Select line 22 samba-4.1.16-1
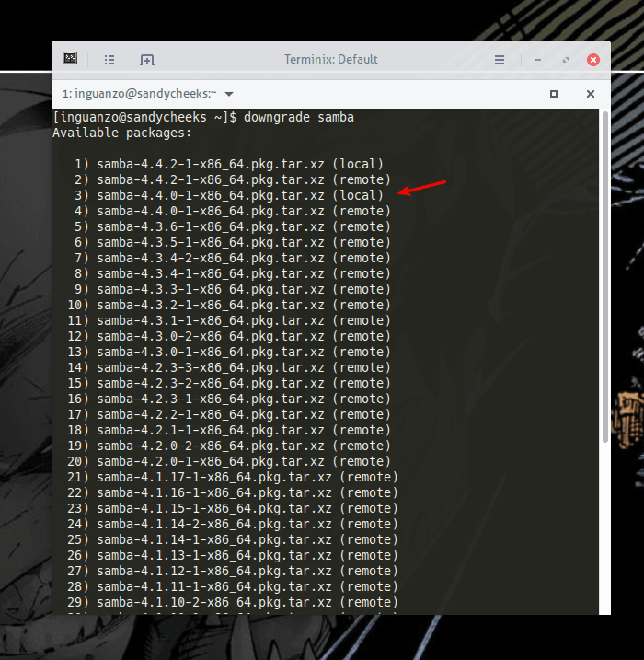Viewport: 644px width, 660px height. click(x=233, y=492)
